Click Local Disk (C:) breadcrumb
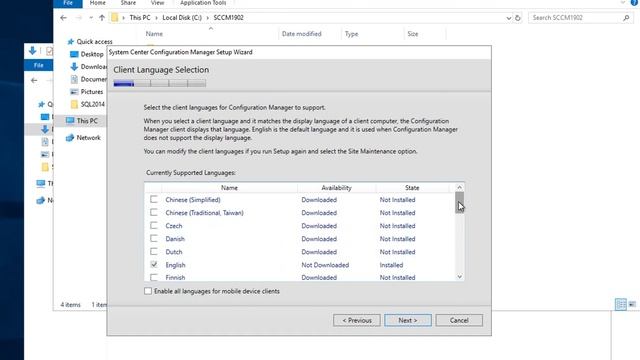 [x=182, y=18]
